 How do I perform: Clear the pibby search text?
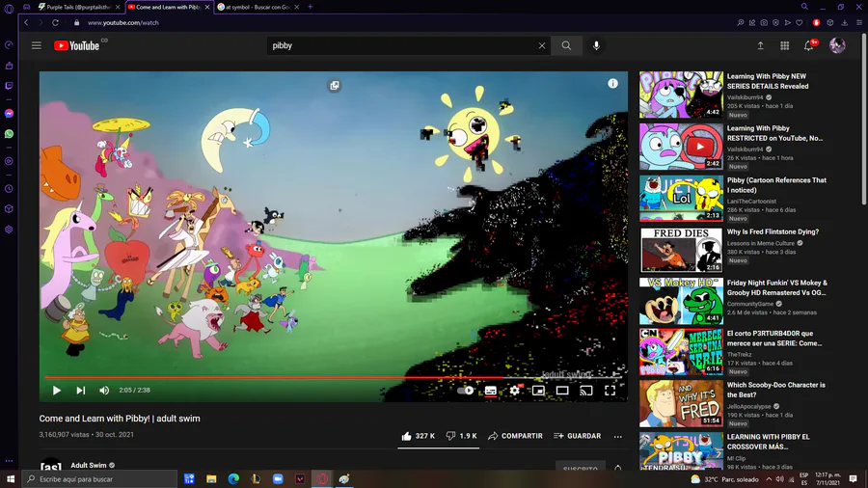click(x=542, y=46)
